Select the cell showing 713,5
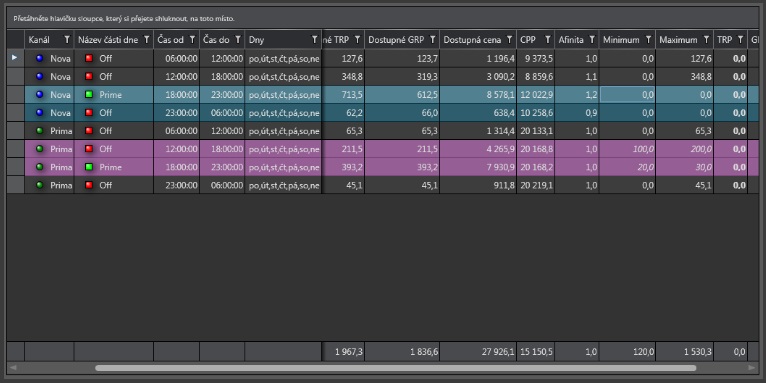 [x=343, y=95]
